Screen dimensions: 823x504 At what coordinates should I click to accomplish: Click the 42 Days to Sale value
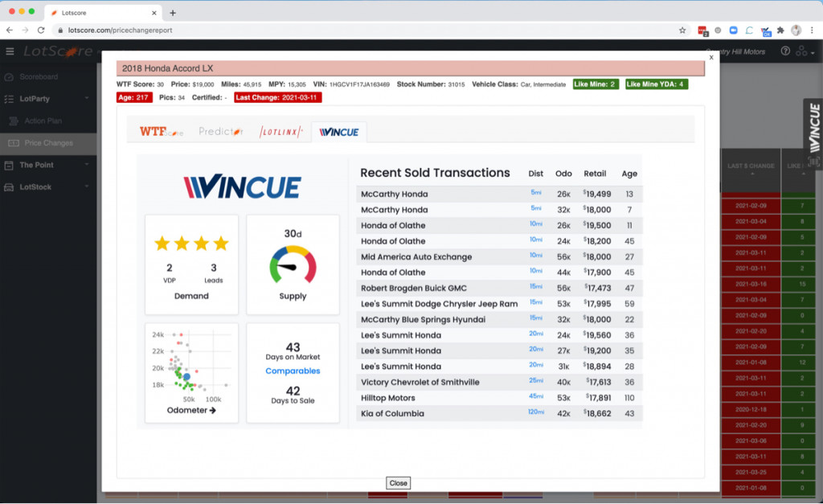(x=293, y=391)
